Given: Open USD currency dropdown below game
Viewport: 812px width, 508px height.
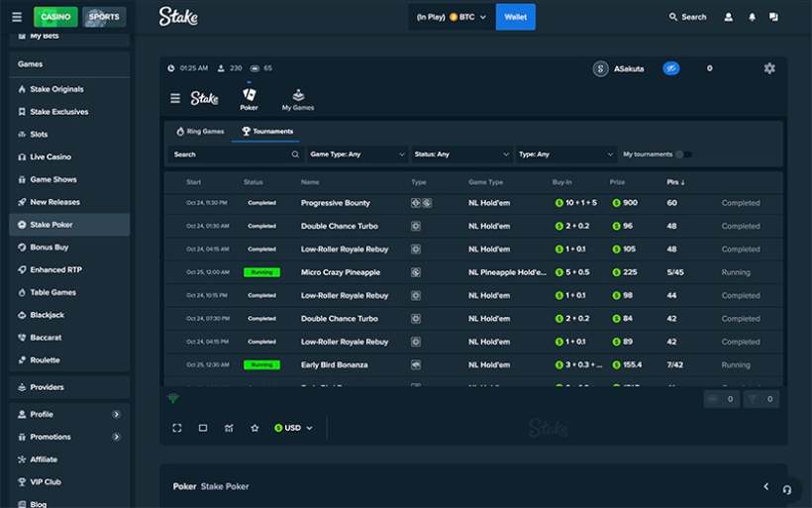Looking at the screenshot, I should click(x=293, y=428).
